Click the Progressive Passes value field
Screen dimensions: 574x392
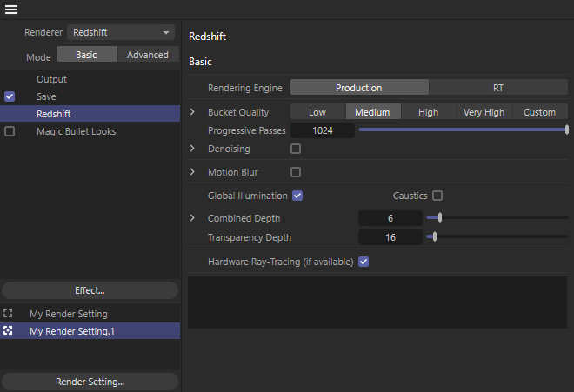(322, 130)
